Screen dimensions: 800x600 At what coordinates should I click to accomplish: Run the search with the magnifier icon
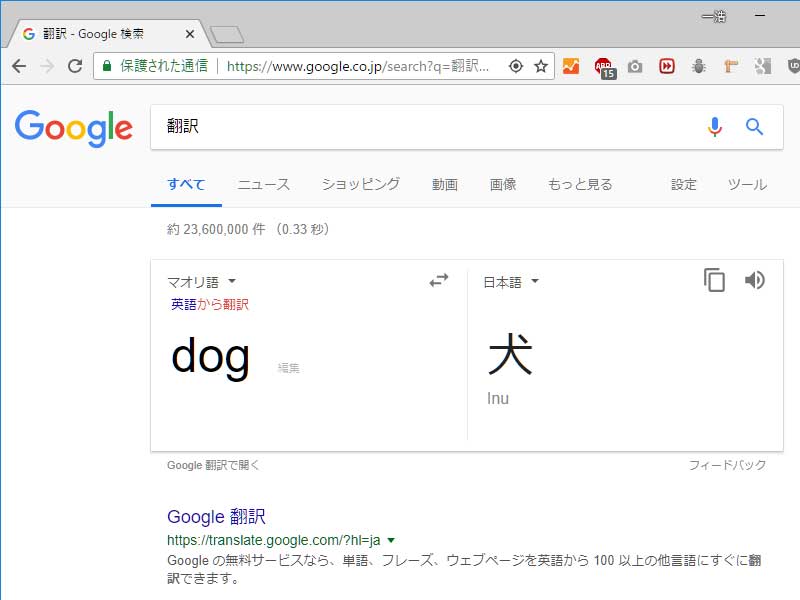pos(754,127)
